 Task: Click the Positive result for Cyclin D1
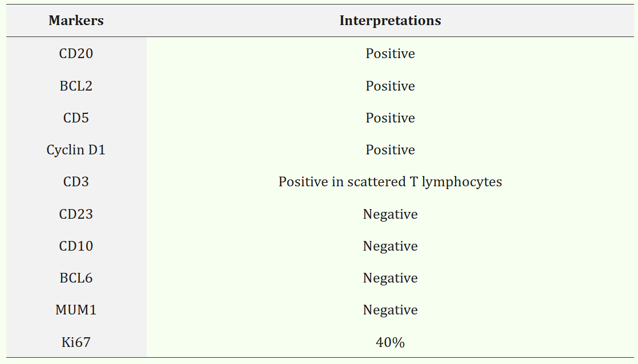click(x=390, y=150)
